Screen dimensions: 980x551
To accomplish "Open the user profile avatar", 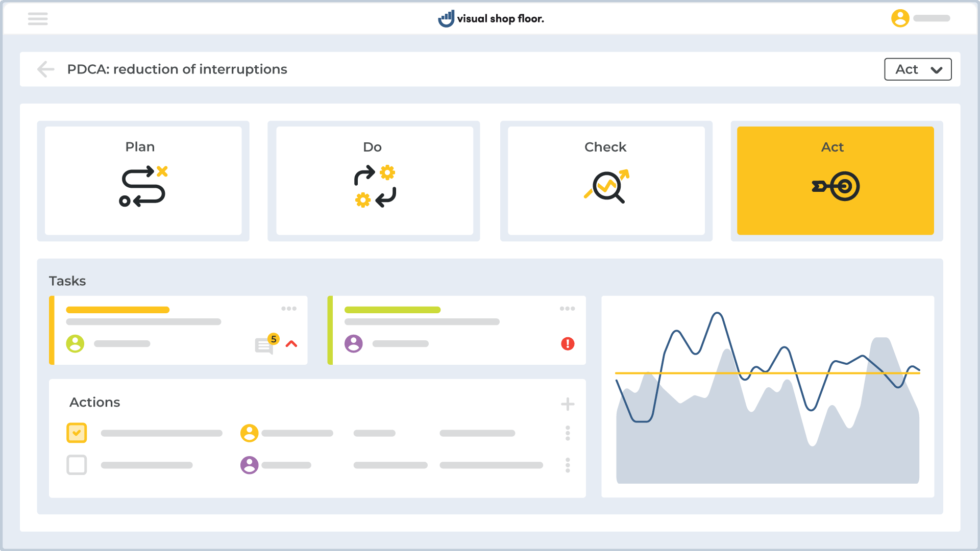I will click(900, 18).
